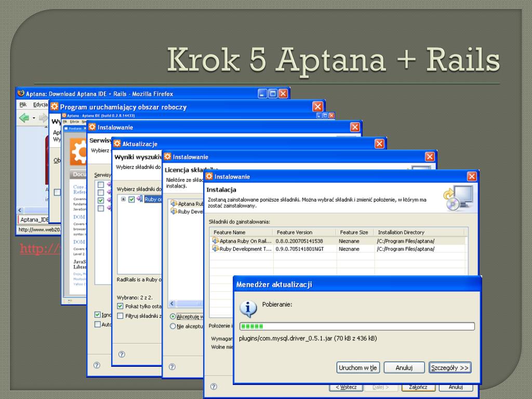Close the front Instalowanie window
The width and height of the screenshot is (532, 399).
[x=472, y=177]
